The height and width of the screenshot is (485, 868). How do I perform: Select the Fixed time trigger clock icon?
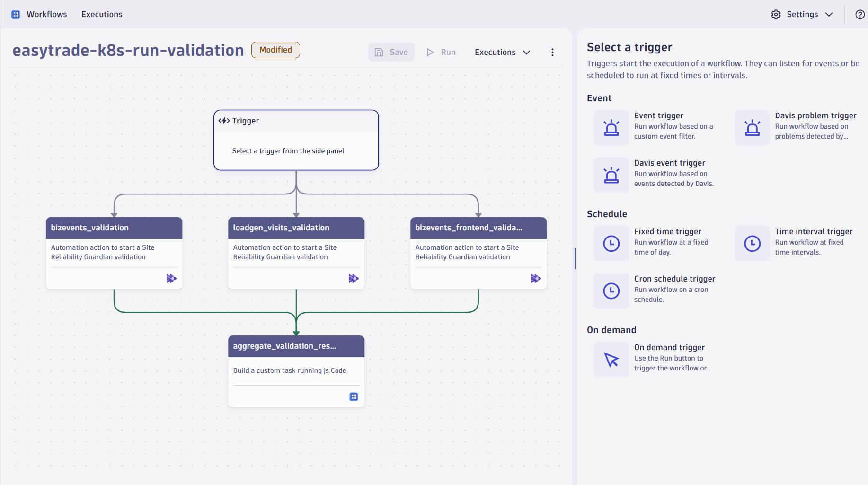tap(611, 244)
